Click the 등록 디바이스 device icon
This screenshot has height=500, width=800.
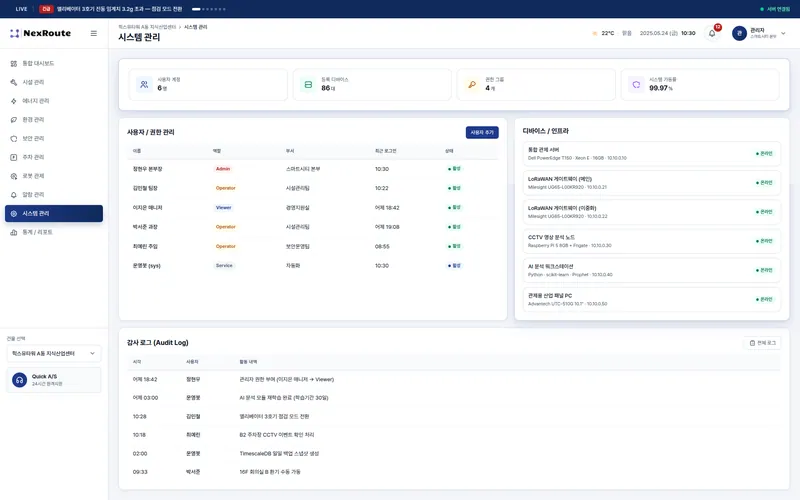click(x=308, y=85)
